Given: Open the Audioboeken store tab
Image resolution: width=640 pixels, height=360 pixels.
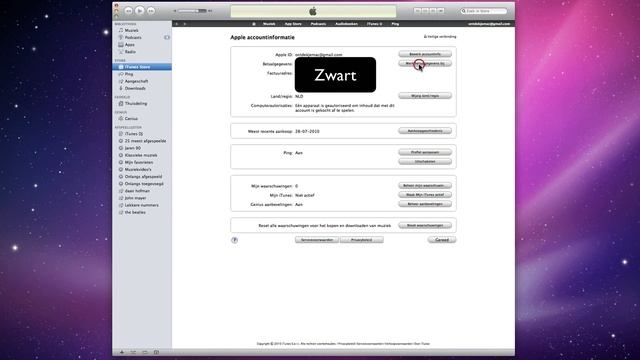Looking at the screenshot, I should coord(347,24).
